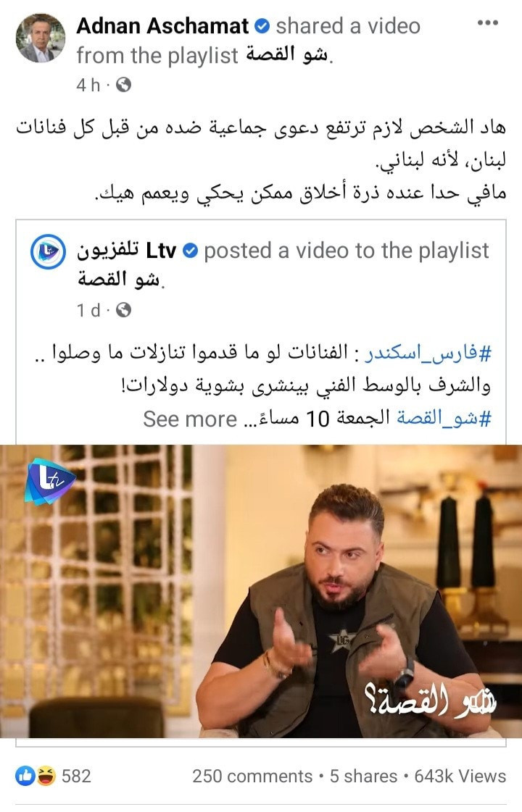Click the laughing haha reaction icon
The width and height of the screenshot is (522, 812).
pyautogui.click(x=46, y=775)
